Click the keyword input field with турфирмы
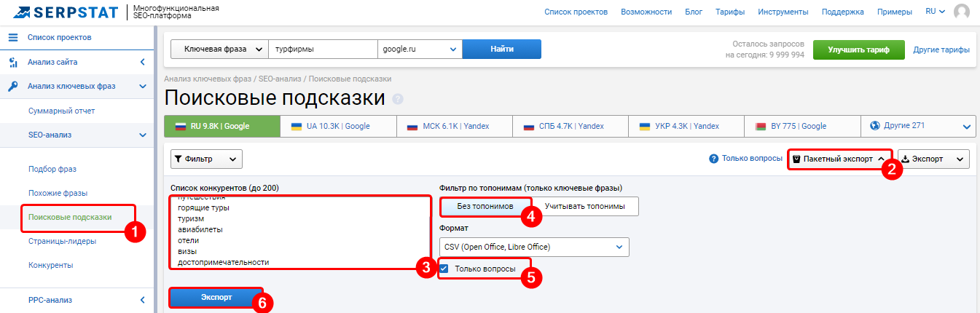 [323, 49]
